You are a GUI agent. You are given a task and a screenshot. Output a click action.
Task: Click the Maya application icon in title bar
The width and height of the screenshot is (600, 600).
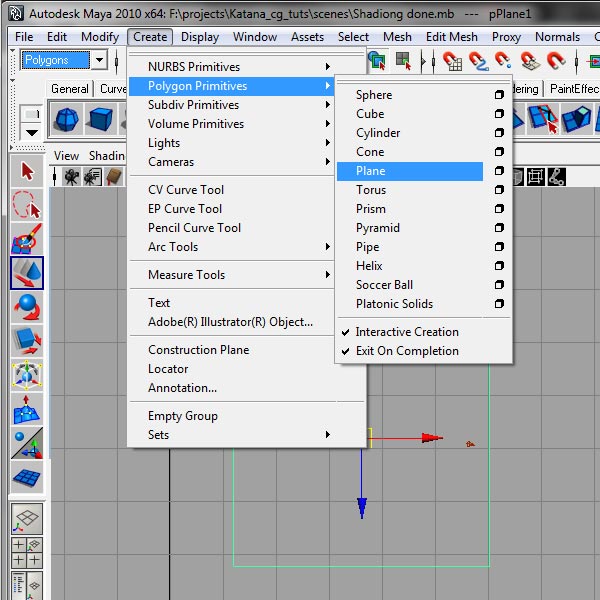16,14
